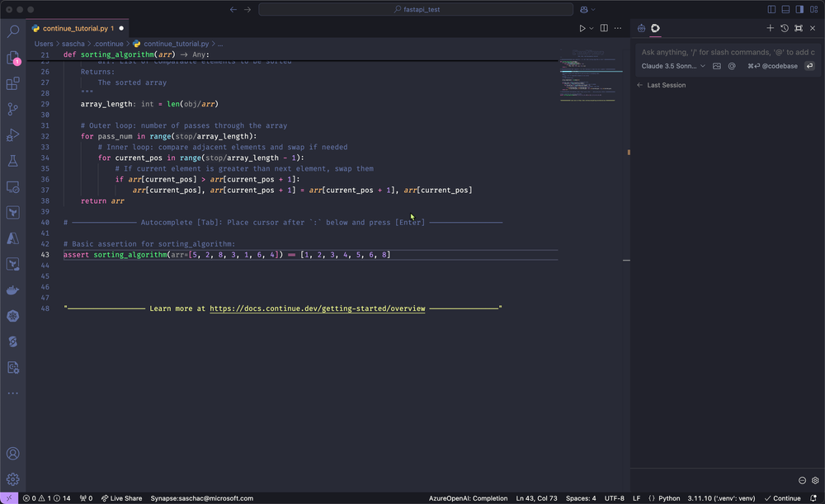
Task: Start a Live Share collaboration session
Action: click(122, 497)
